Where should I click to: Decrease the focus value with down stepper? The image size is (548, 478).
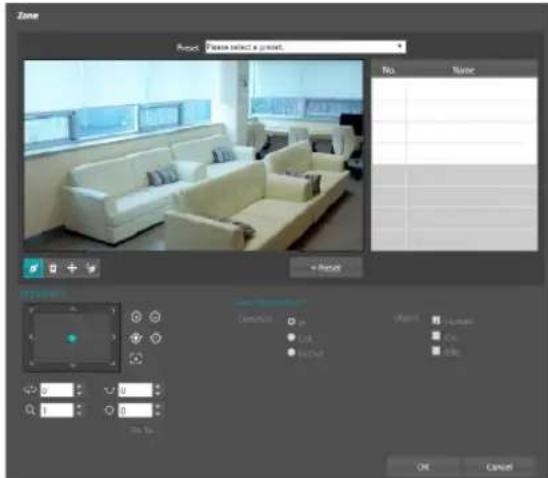[158, 414]
